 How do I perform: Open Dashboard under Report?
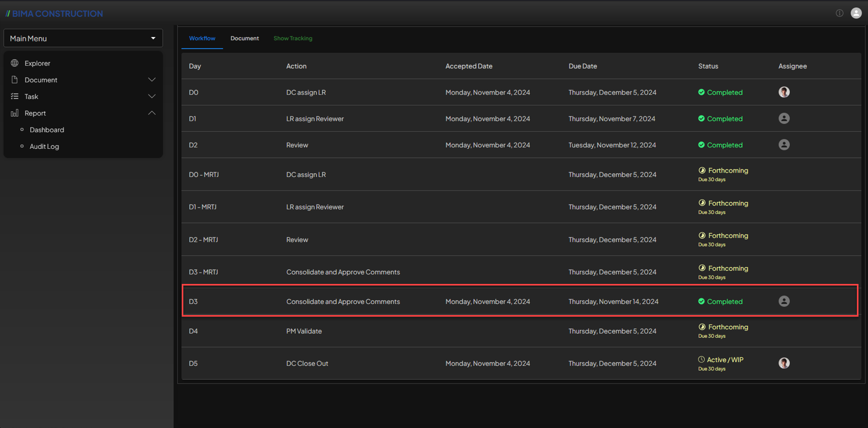pyautogui.click(x=46, y=130)
